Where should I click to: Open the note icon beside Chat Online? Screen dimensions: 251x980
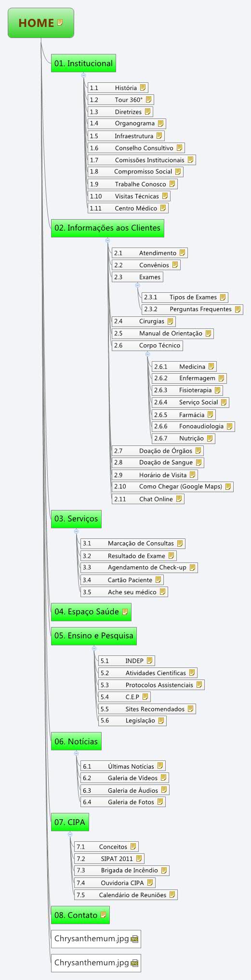coord(179,499)
